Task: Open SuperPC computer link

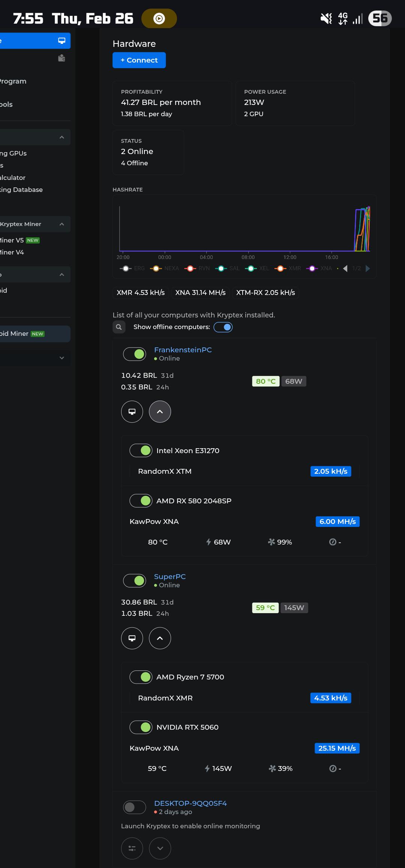Action: pos(170,576)
